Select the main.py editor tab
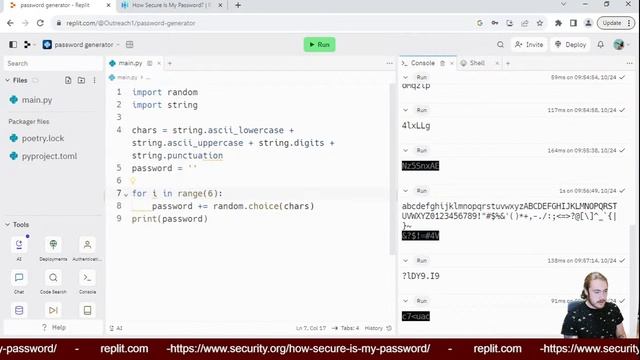The height and width of the screenshot is (360, 640). (130, 63)
